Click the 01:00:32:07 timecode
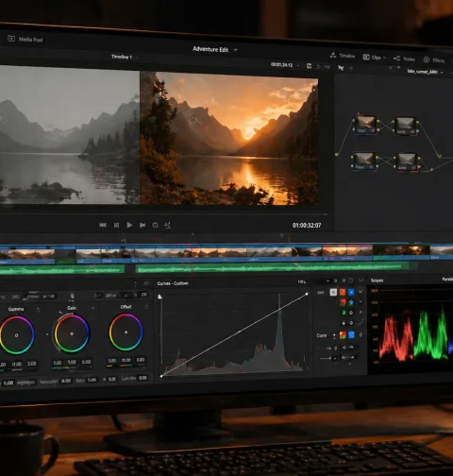 coord(307,226)
